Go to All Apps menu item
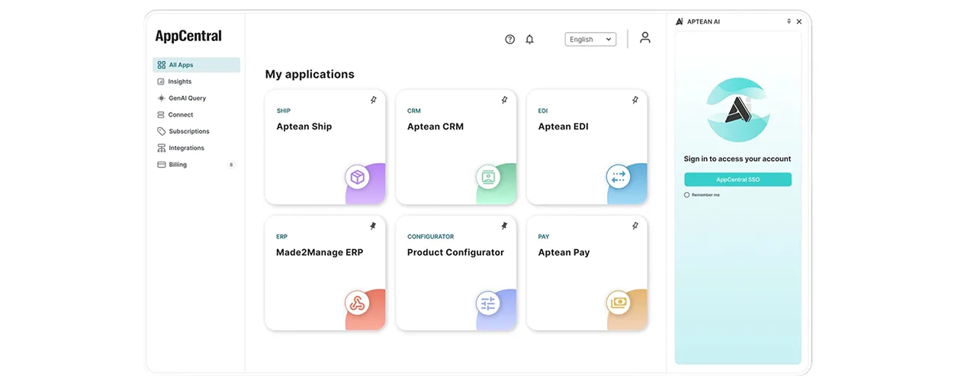This screenshot has width=980, height=381. point(197,65)
